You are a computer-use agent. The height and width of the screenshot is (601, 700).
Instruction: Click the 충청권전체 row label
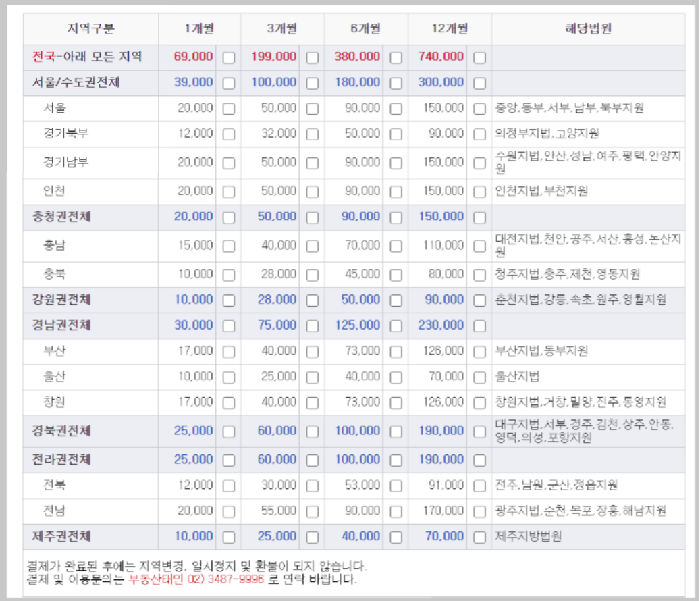61,217
